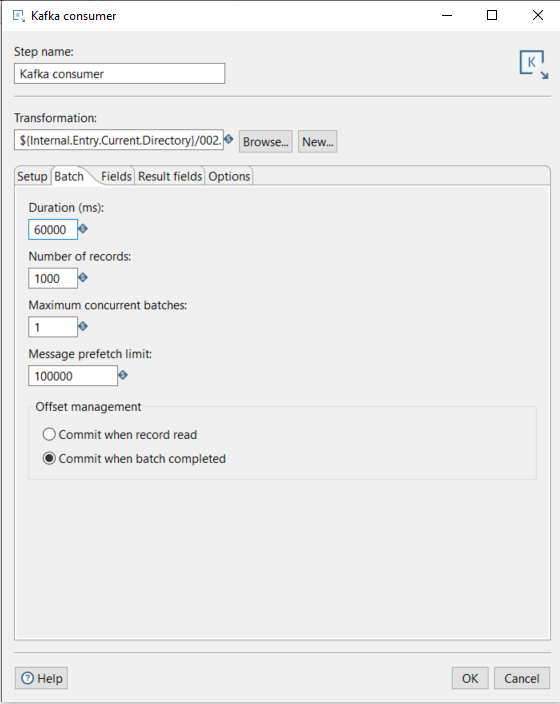Click the variable icon beside Number of records
The width and height of the screenshot is (560, 704).
[83, 277]
